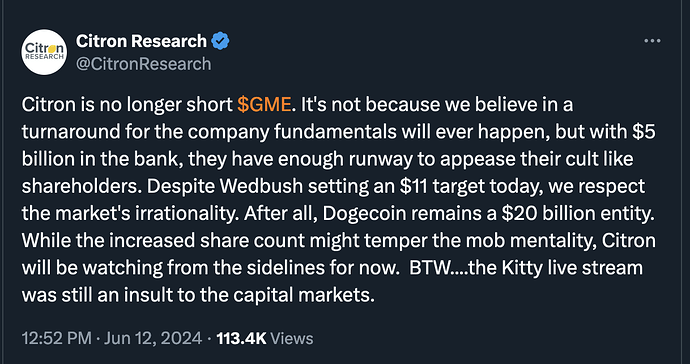Screen dimensions: 690x364
Task: Click the blue verified checkmark badge
Action: 220,41
